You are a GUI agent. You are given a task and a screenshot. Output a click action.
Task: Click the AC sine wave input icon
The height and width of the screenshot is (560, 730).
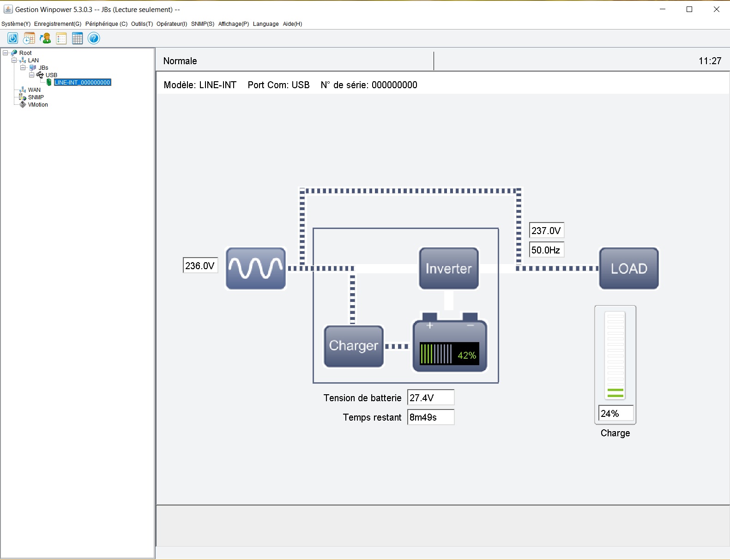coord(255,269)
